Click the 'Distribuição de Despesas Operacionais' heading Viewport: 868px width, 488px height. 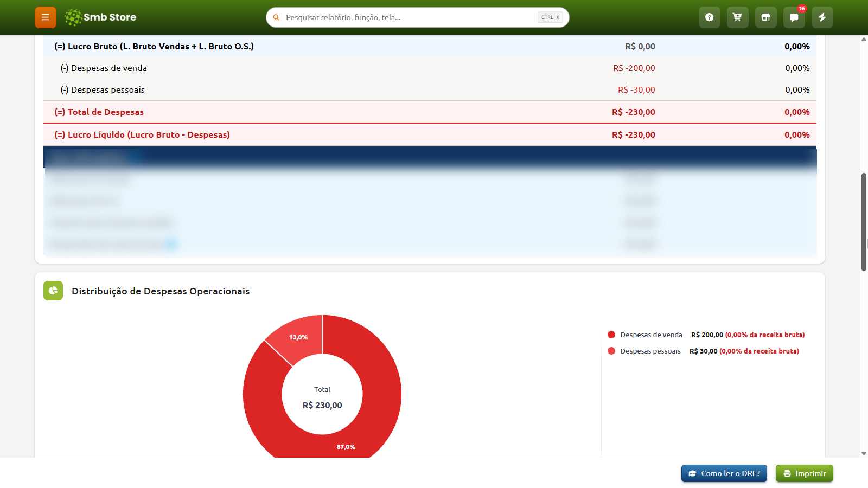(x=161, y=291)
